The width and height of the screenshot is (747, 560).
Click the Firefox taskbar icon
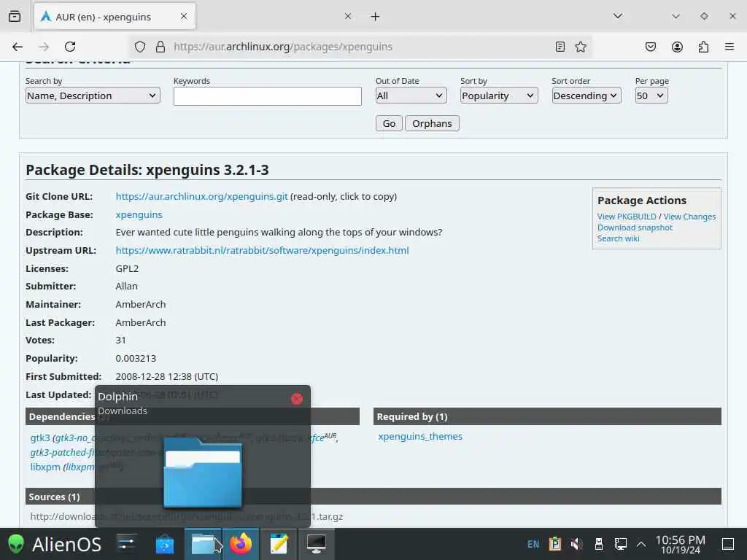coord(241,544)
